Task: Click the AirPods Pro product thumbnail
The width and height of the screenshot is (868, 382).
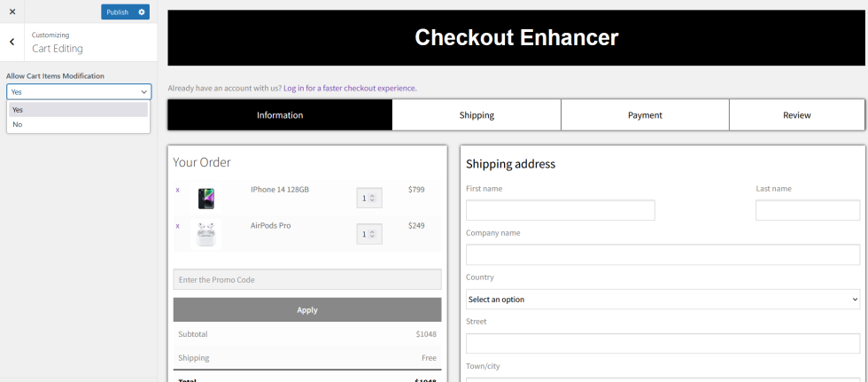Action: (206, 234)
